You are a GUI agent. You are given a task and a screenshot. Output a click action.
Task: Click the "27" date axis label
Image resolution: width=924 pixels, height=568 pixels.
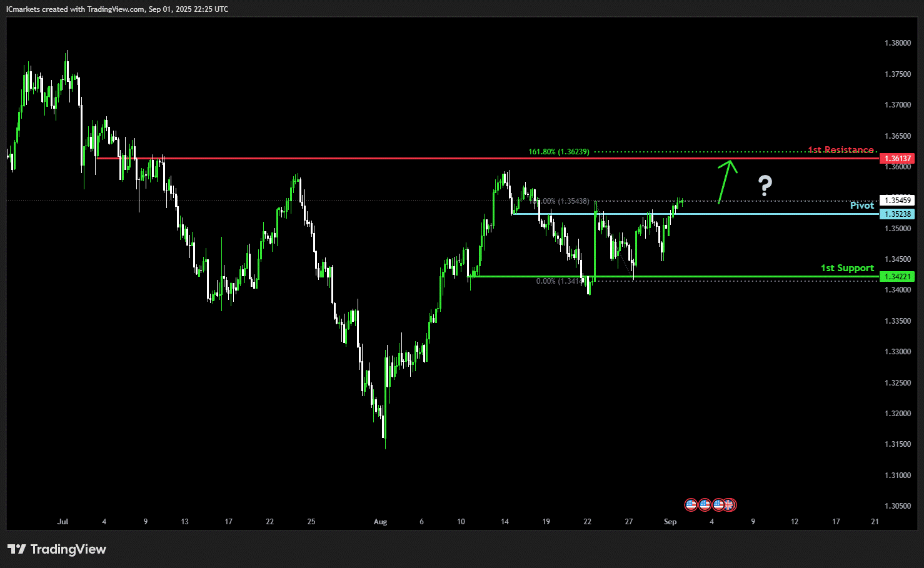[629, 522]
